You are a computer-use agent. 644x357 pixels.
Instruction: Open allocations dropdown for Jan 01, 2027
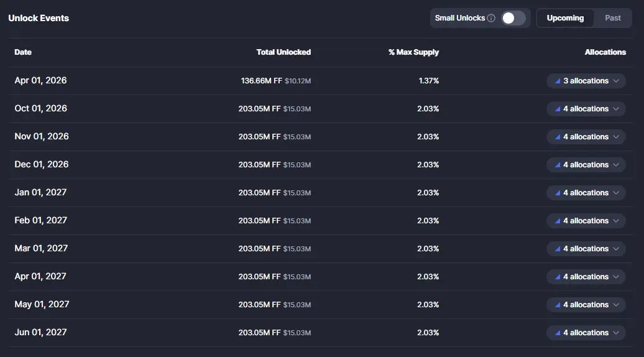(586, 193)
